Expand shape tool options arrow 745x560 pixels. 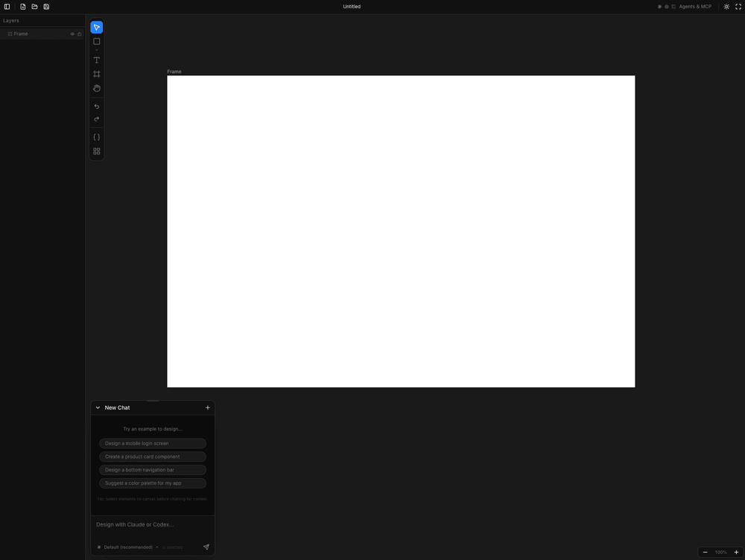click(x=96, y=50)
